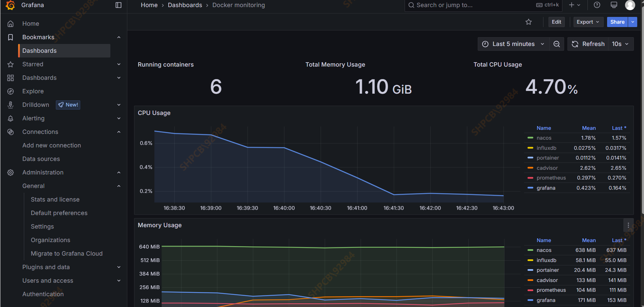Viewport: 644px width, 307px height.
Task: Click the Bookmarks sidebar icon
Action: click(x=10, y=37)
